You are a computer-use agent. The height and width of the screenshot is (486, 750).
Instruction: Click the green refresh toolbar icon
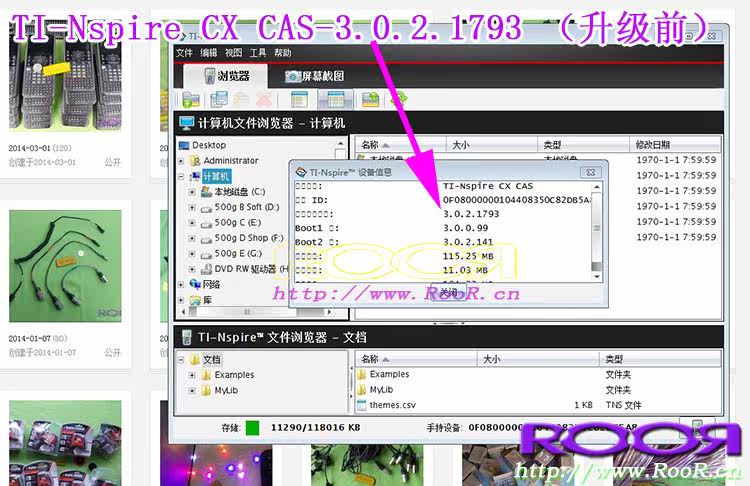[399, 99]
